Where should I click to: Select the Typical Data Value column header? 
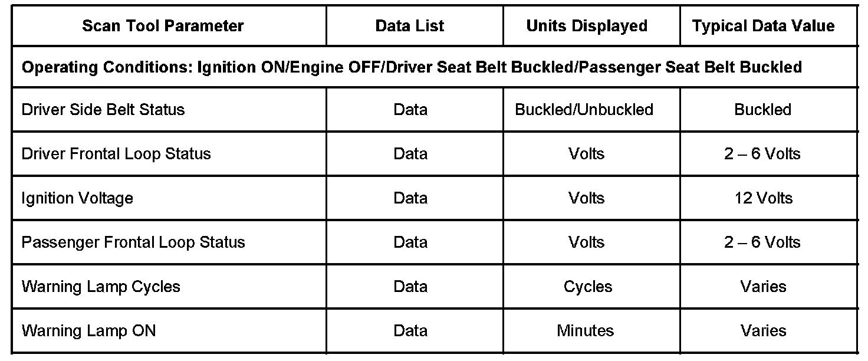[x=764, y=26]
